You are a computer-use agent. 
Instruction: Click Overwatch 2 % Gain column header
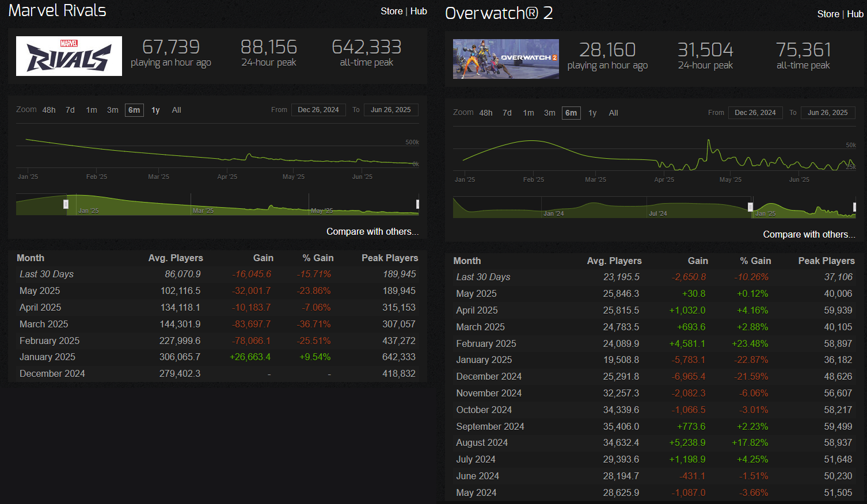[755, 261]
